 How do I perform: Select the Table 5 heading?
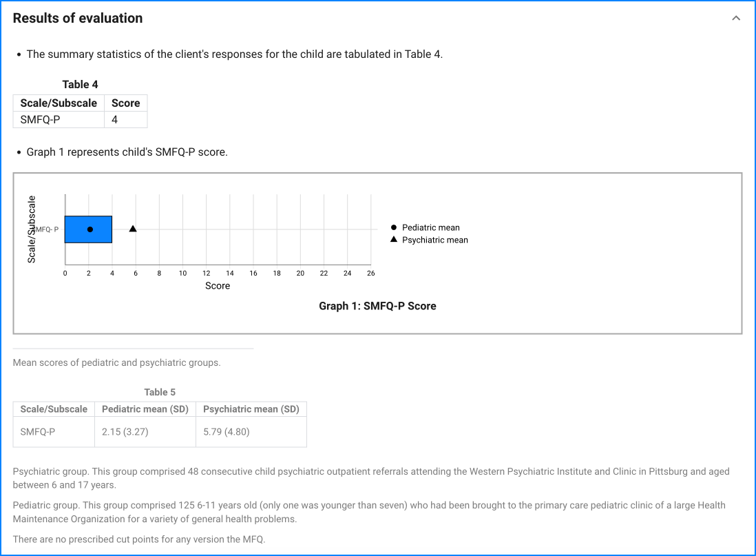click(160, 392)
